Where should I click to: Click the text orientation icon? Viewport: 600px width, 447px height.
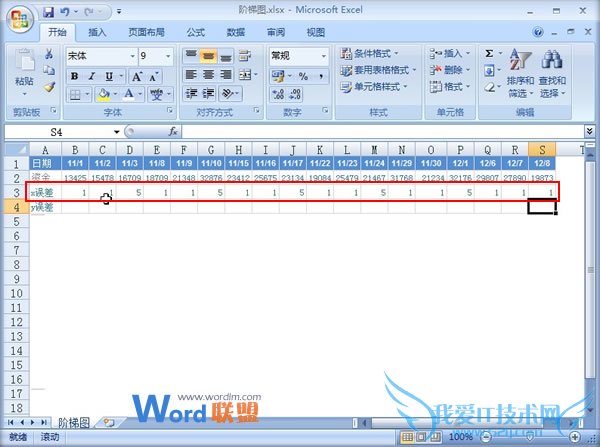click(x=228, y=93)
